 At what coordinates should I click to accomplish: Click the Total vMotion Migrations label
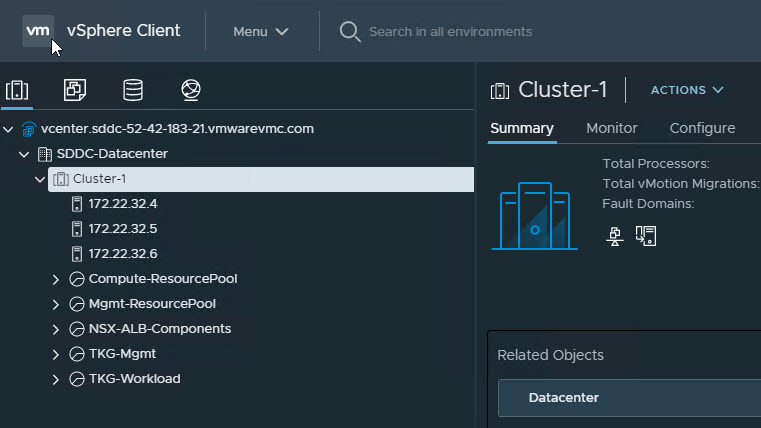pyautogui.click(x=680, y=184)
